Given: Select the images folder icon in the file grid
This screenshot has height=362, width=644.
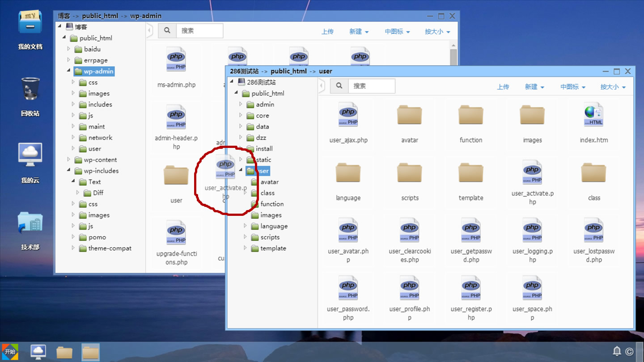Looking at the screenshot, I should [532, 115].
